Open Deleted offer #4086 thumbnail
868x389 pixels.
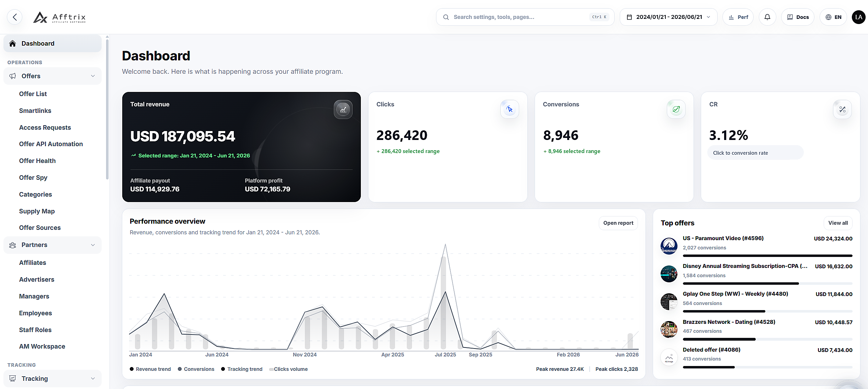click(669, 357)
